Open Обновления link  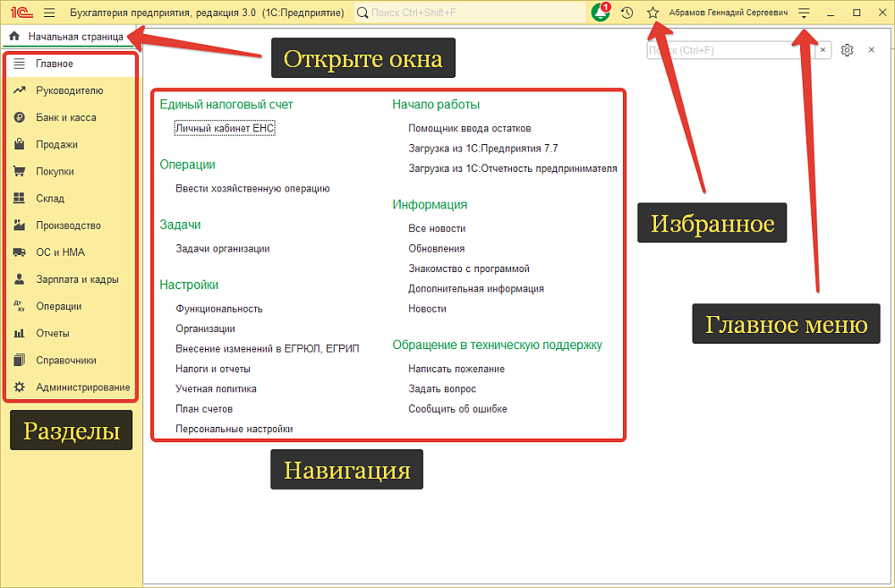click(436, 248)
